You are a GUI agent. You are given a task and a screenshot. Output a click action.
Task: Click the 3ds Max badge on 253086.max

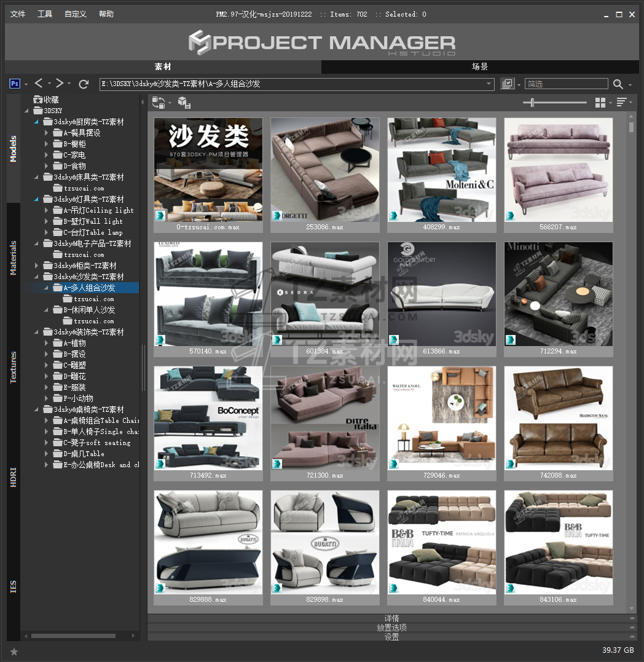point(277,215)
